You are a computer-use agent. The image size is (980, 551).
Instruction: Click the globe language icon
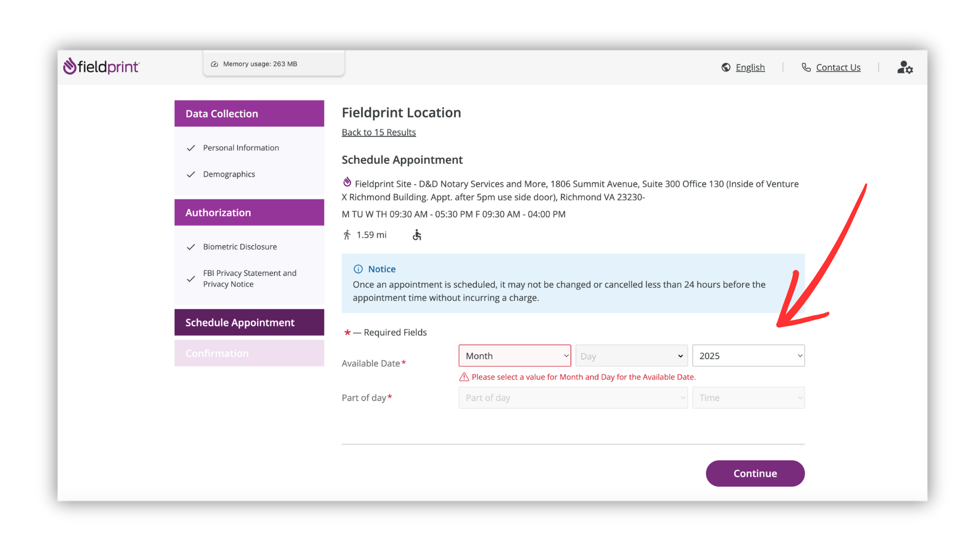(726, 67)
